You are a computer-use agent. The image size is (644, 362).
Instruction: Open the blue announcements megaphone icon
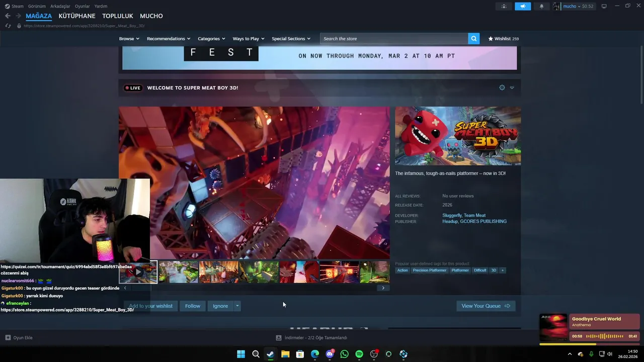(x=523, y=6)
